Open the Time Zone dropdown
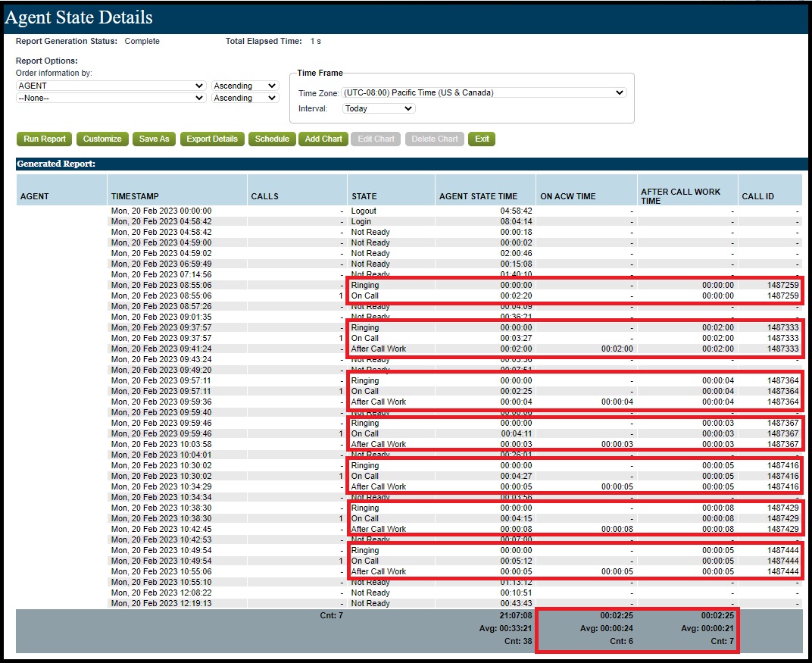This screenshot has width=812, height=663. [484, 92]
